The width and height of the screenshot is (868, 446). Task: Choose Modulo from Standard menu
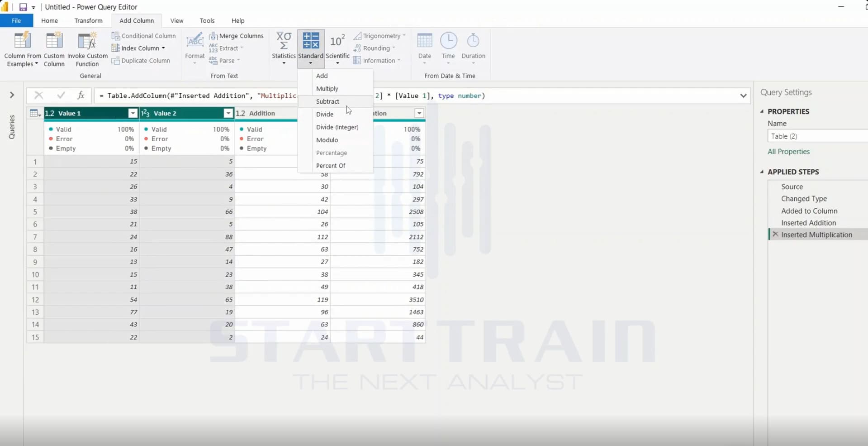[x=335, y=140]
